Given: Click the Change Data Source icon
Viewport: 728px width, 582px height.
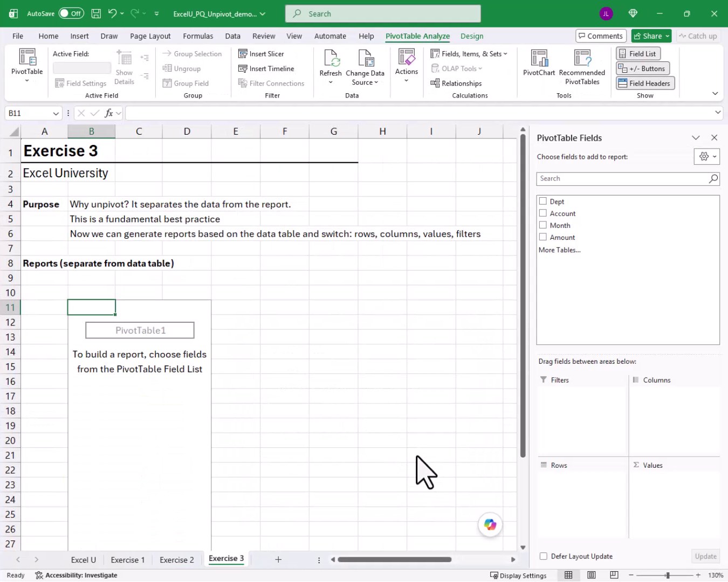Looking at the screenshot, I should coord(366,58).
